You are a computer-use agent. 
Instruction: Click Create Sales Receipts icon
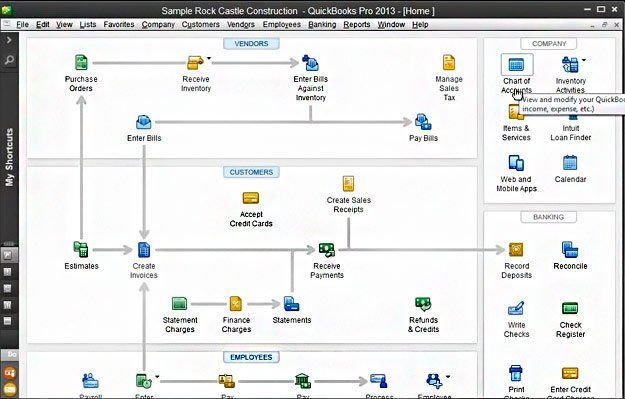tap(348, 184)
